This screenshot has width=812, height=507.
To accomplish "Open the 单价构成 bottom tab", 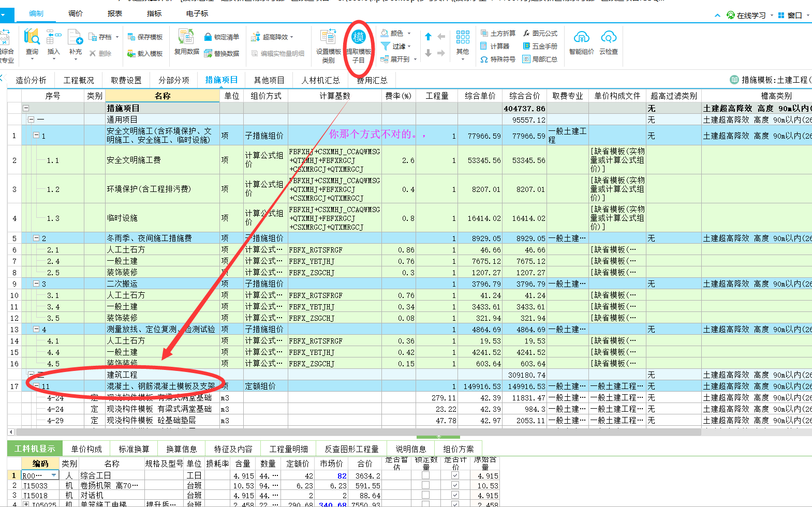I will coord(86,449).
